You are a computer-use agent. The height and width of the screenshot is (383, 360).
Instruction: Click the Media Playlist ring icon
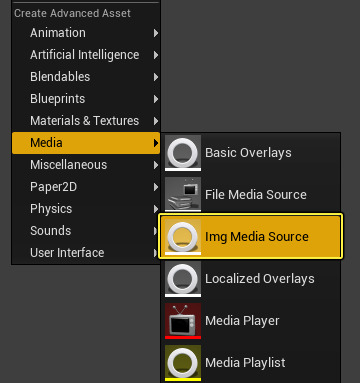(x=183, y=363)
